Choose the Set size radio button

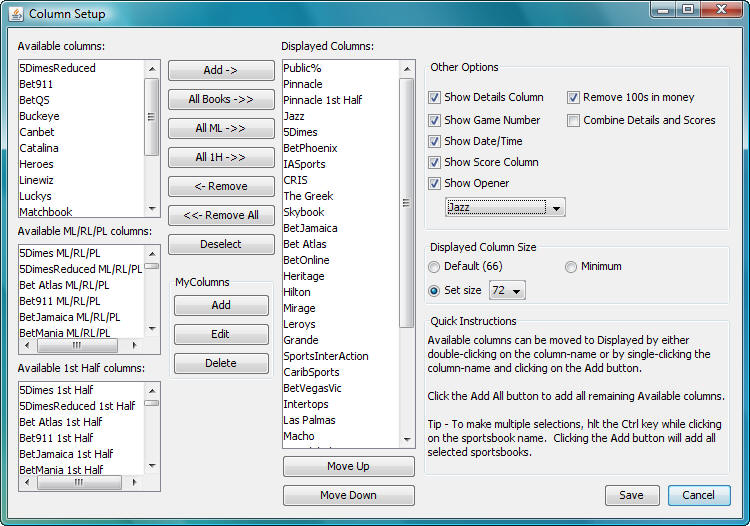(x=434, y=291)
